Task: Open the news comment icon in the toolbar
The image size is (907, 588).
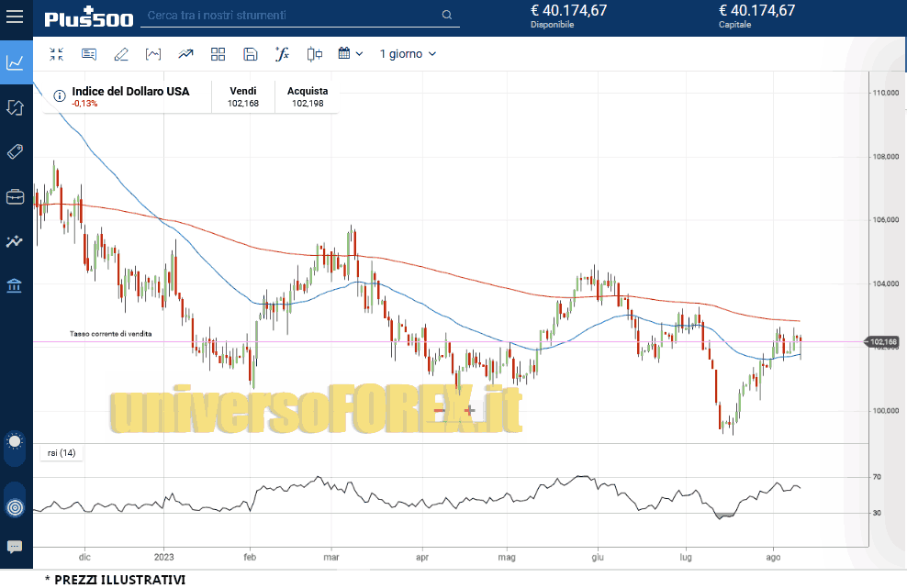Action: (x=88, y=53)
